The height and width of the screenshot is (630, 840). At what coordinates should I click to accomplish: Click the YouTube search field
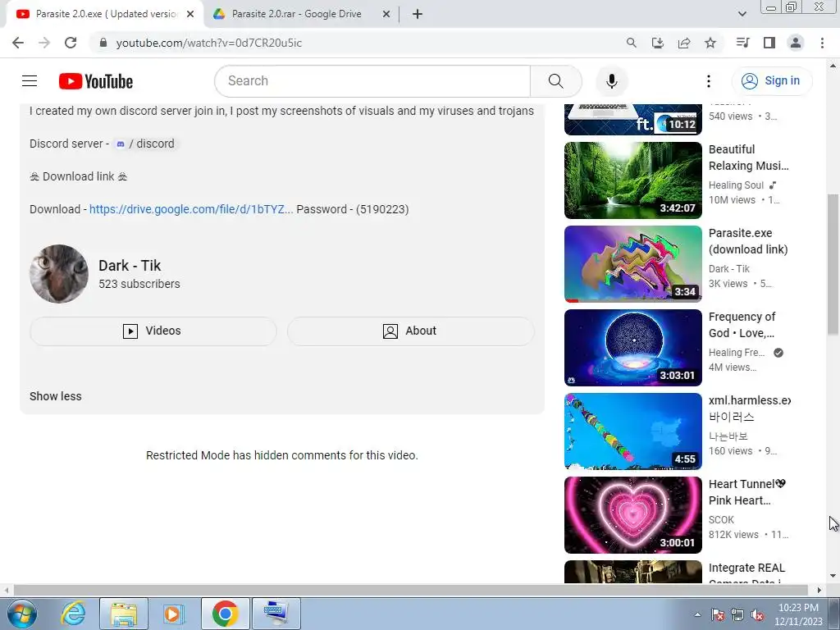[x=372, y=81]
